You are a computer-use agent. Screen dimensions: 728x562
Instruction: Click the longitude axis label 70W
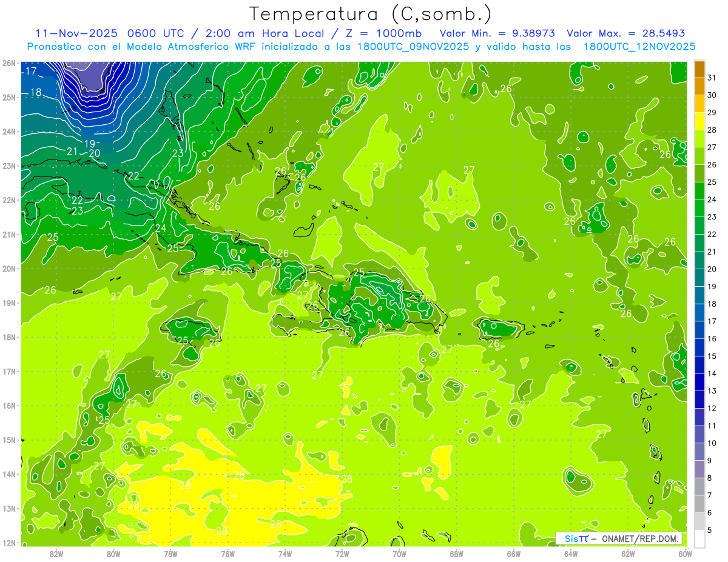399,554
